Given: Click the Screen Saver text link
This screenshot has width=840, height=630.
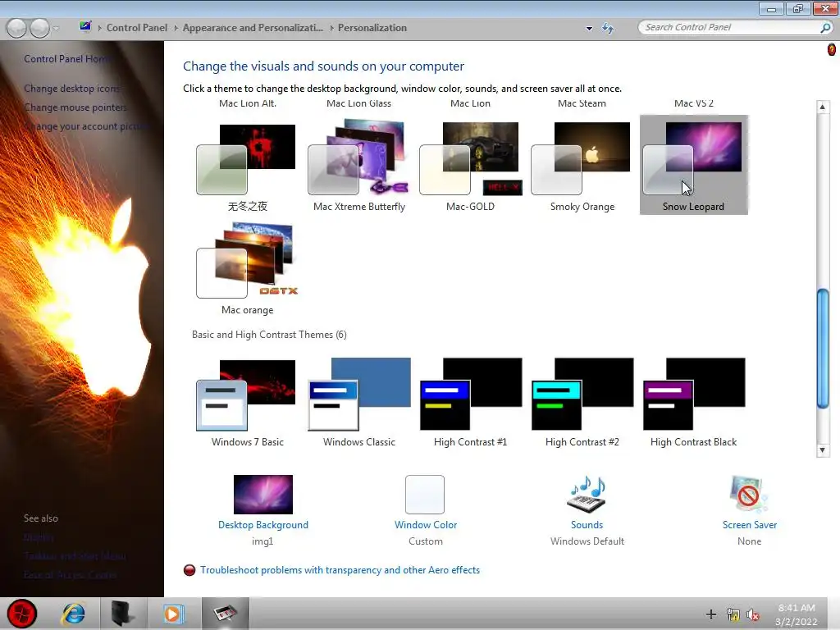Looking at the screenshot, I should (750, 525).
